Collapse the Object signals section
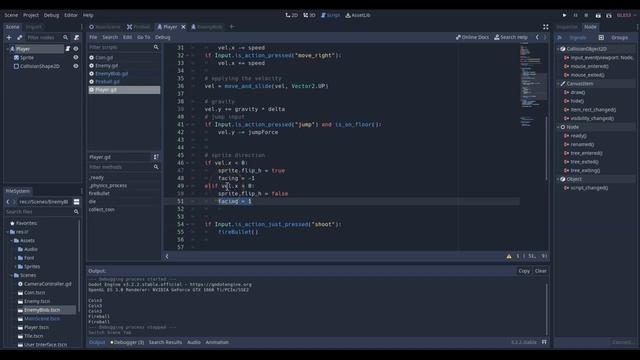Viewport: 640px width, 360px height. point(558,179)
